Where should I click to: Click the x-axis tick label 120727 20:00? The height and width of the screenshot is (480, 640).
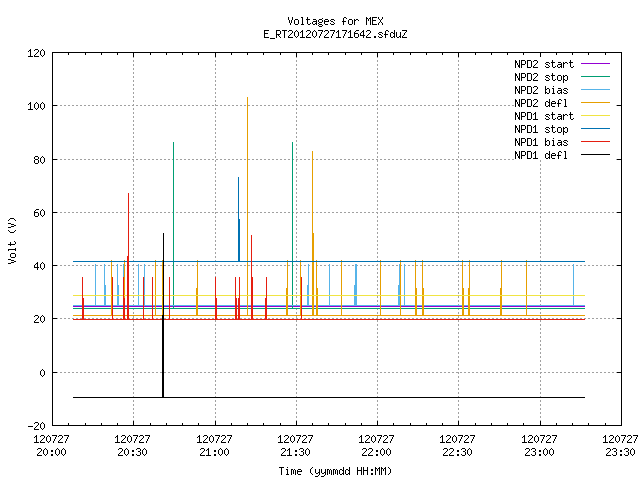click(51, 446)
